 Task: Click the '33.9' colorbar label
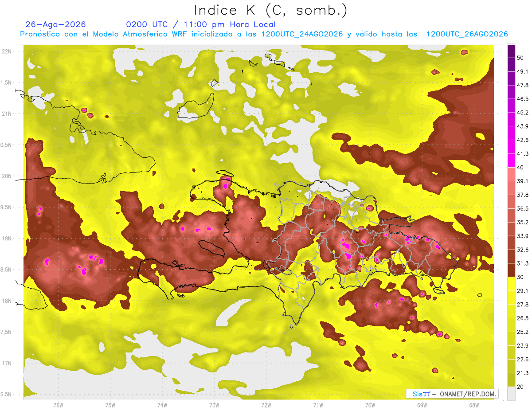point(523,236)
